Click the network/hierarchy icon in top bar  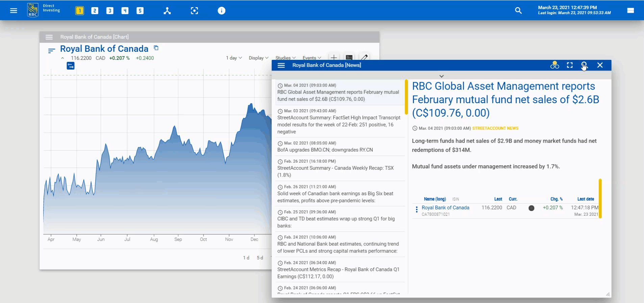167,11
